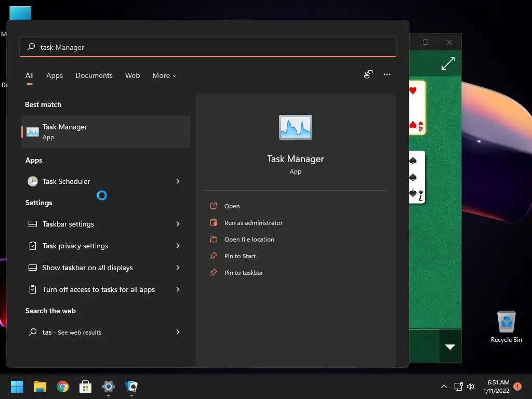Click icon beside Turn off access to tasks
The height and width of the screenshot is (399, 532).
coord(33,289)
